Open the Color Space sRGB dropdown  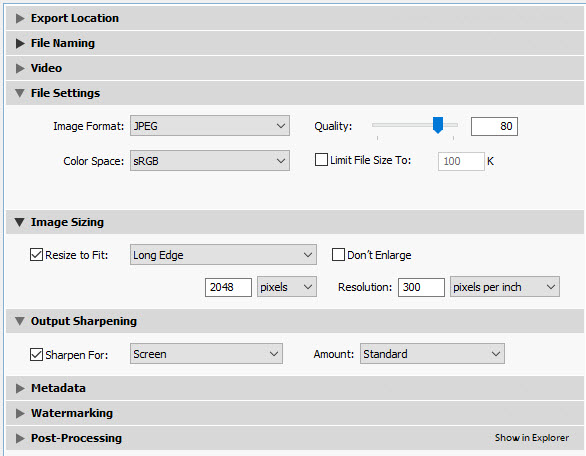pos(210,161)
